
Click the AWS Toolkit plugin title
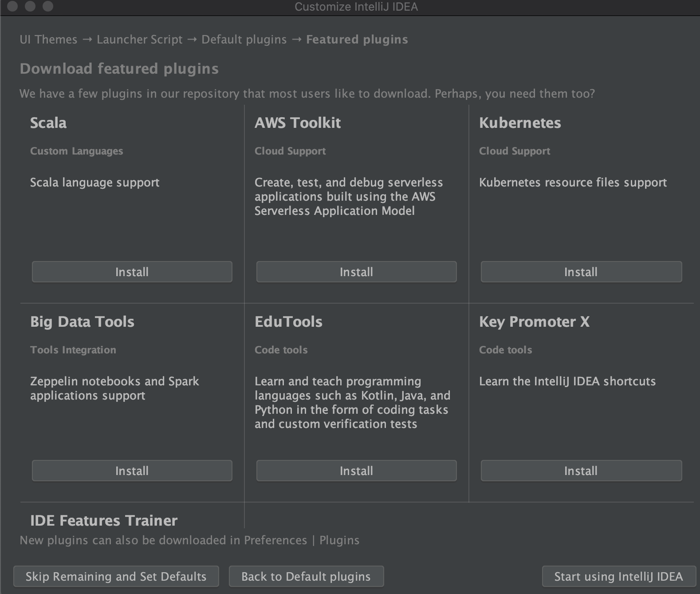[298, 123]
